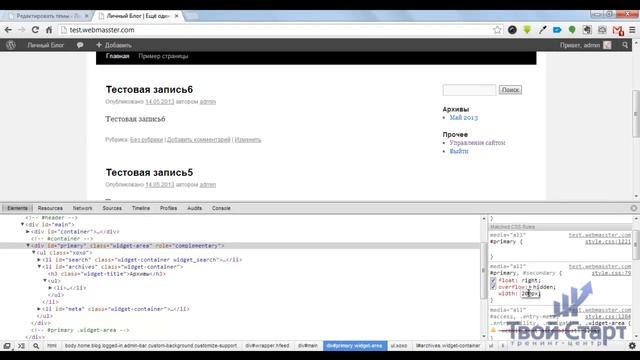
Task: Collapse the div id="main" node
Action: coord(22,224)
